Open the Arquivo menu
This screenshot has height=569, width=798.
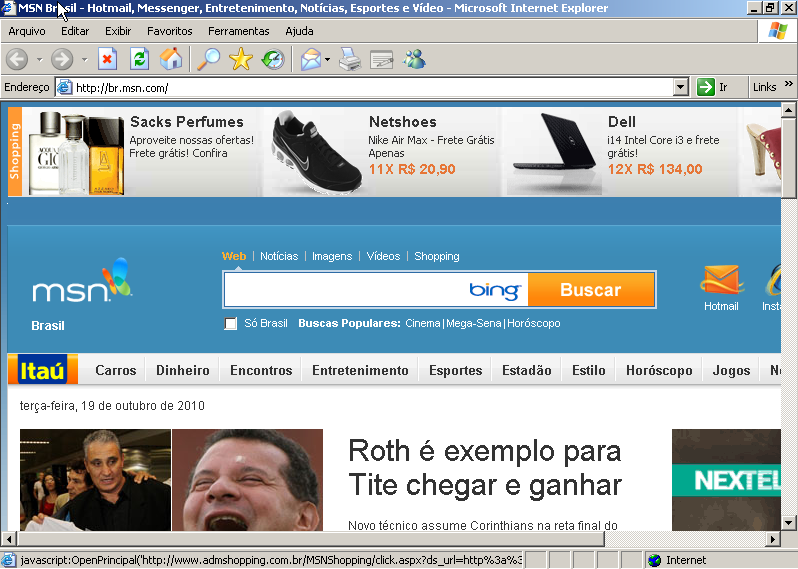point(27,32)
